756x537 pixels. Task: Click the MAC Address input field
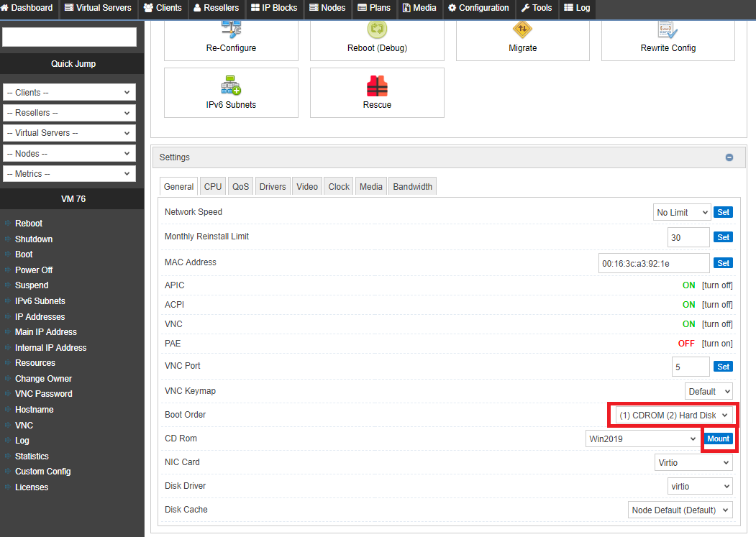(x=653, y=263)
